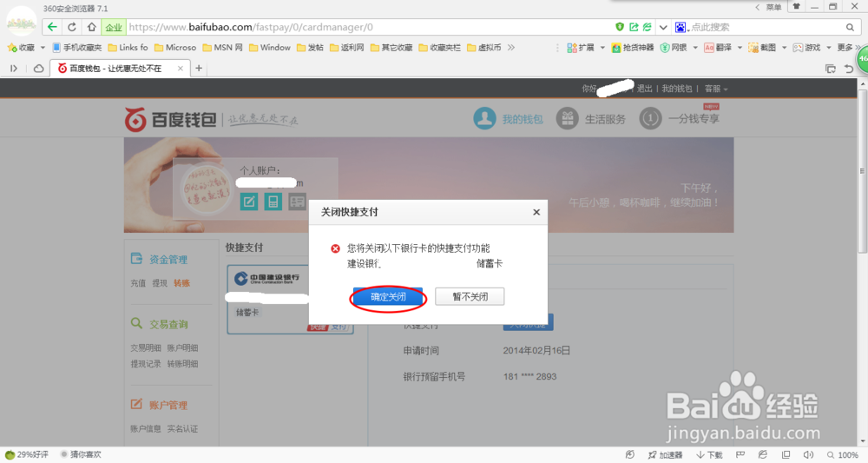
Task: Open 交易明细 in sidebar
Action: click(146, 347)
